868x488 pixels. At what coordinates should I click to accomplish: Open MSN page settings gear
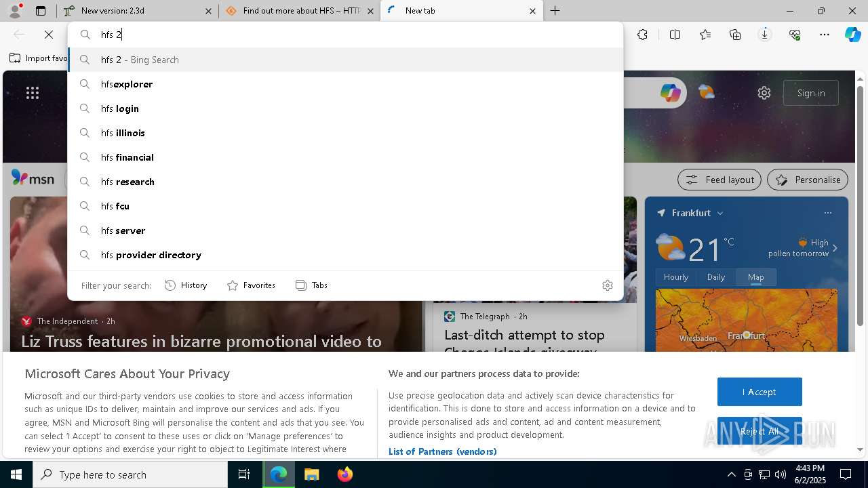[764, 93]
